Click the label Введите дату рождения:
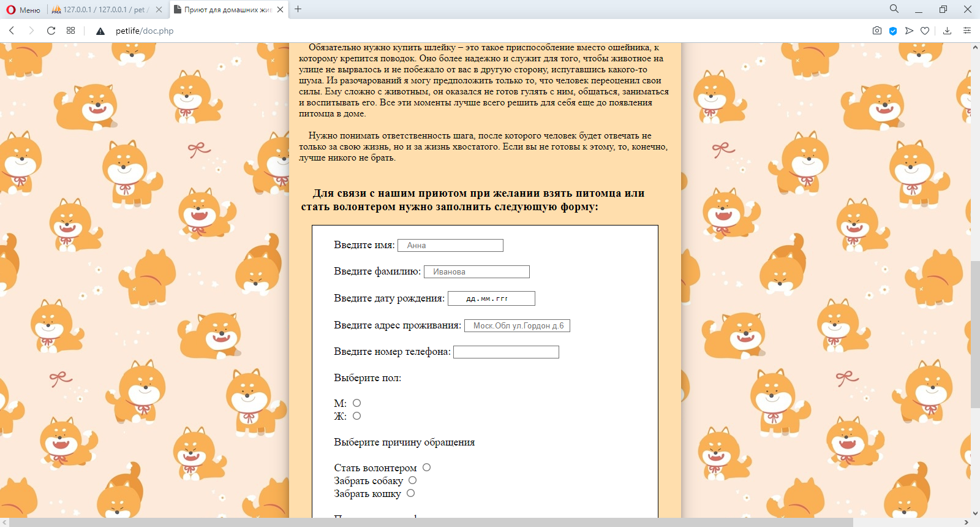Viewport: 980px width, 527px height. [x=390, y=298]
